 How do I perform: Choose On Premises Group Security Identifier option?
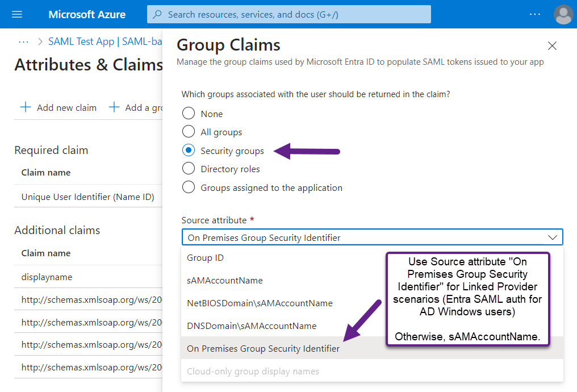(372, 348)
